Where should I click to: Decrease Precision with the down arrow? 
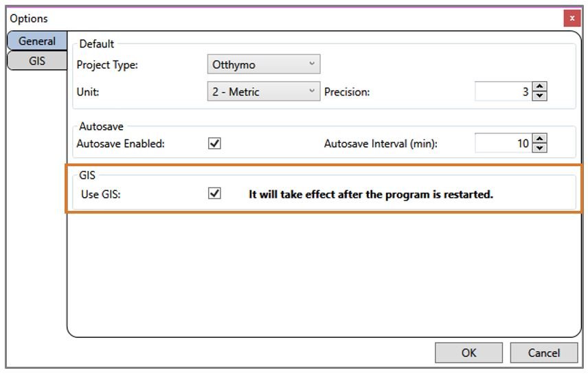[x=540, y=96]
